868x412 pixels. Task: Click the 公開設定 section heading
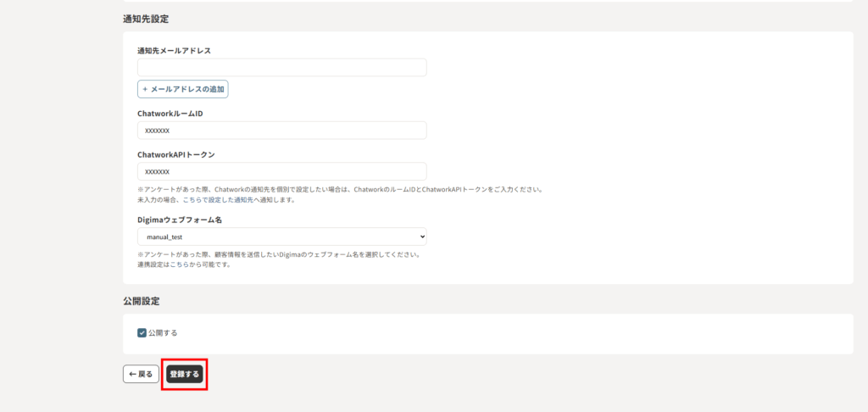coord(142,301)
